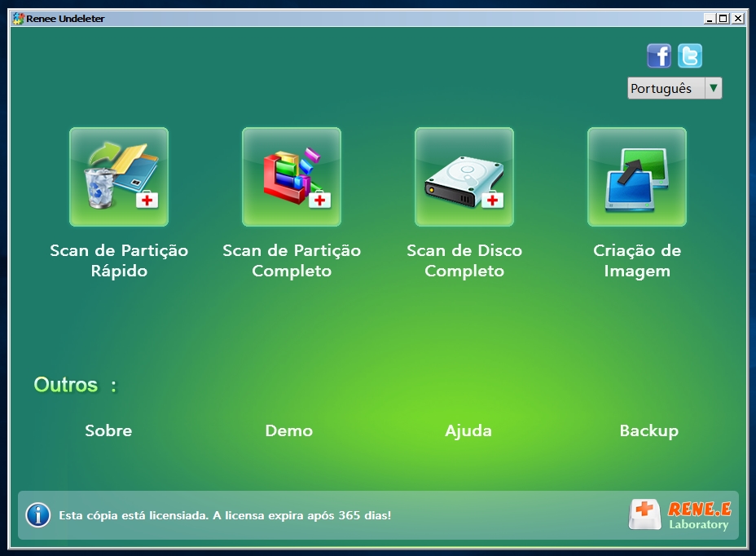This screenshot has width=756, height=556.
Task: Open the Twitter bird icon
Action: 689,55
